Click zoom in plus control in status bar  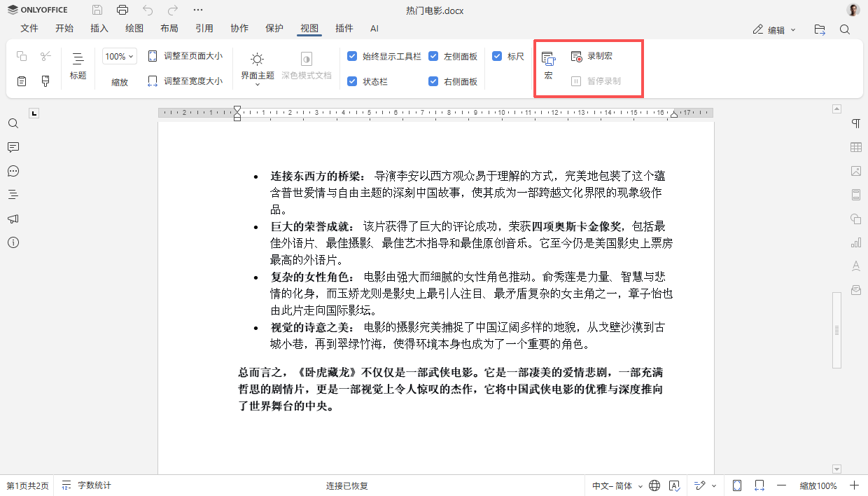[x=854, y=485]
